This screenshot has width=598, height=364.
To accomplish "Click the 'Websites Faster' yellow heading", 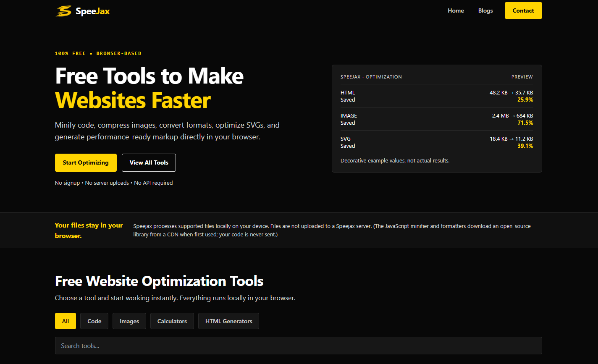I will point(133,100).
